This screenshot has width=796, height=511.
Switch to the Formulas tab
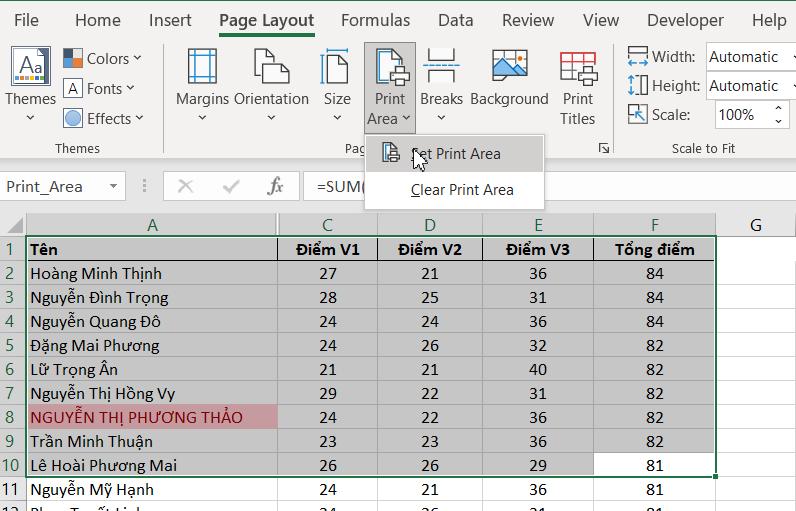[375, 20]
